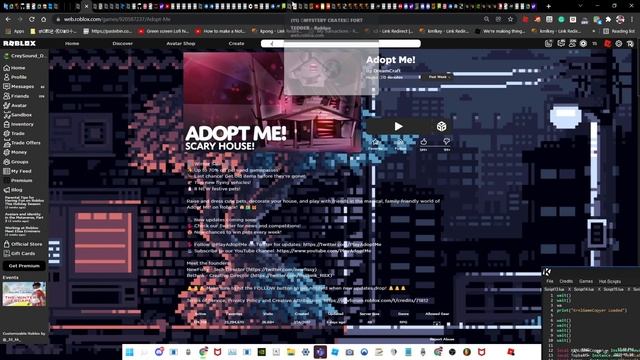Click the Report Abuse link
640x360 pixels.
point(442,339)
